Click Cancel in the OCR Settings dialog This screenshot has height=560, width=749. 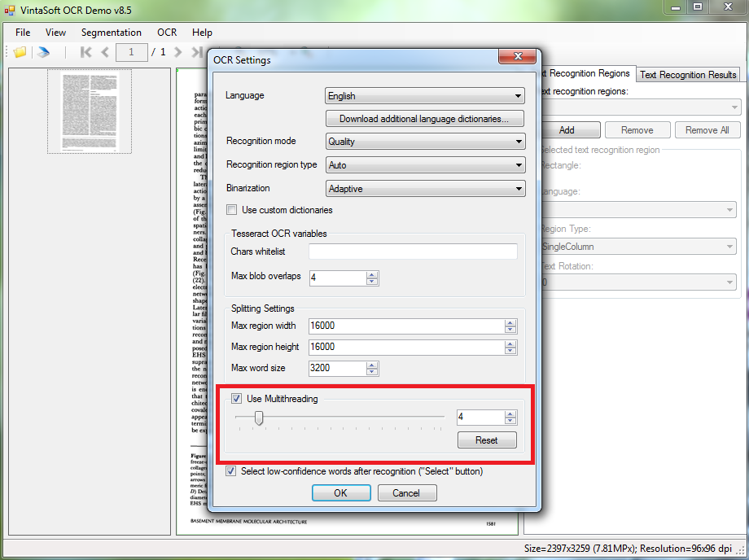[x=406, y=493]
